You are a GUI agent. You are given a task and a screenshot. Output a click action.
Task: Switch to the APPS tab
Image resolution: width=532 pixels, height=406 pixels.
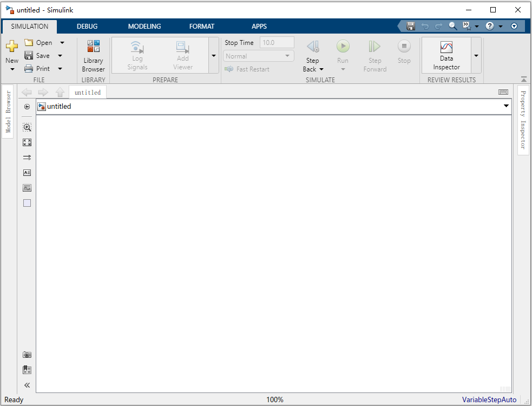pos(259,27)
